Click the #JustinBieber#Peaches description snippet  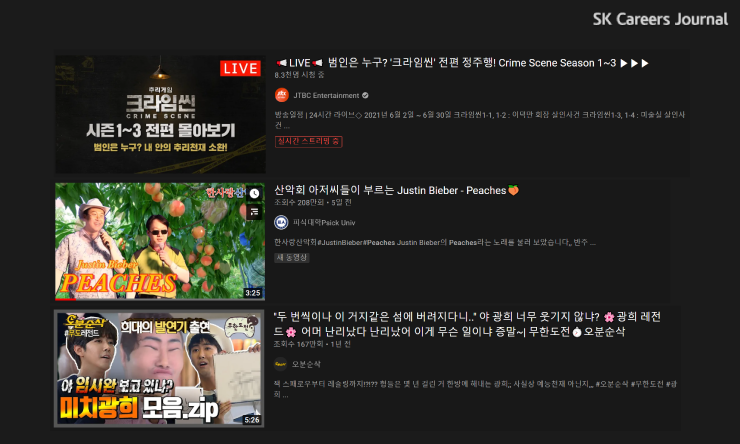tap(435, 242)
